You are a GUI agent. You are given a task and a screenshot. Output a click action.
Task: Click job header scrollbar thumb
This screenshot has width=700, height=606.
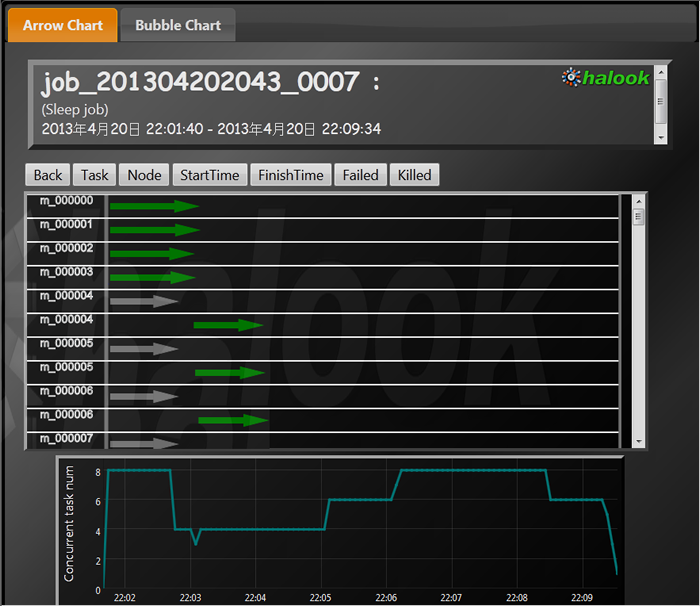pyautogui.click(x=661, y=101)
